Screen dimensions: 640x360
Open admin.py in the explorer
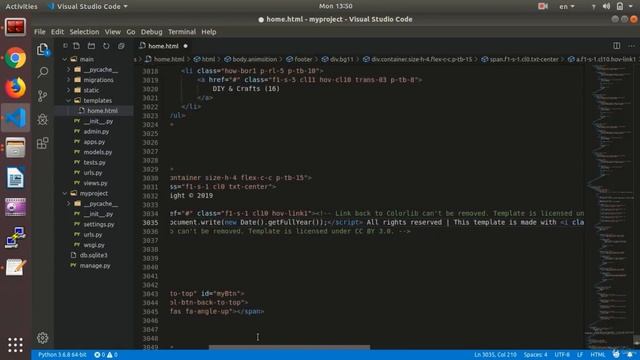[96, 132]
